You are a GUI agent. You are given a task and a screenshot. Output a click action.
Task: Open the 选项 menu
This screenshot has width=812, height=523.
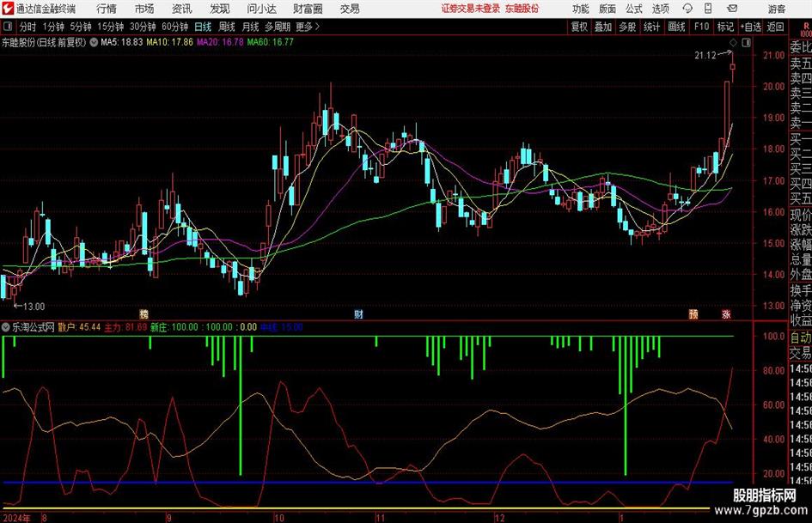[x=660, y=9]
